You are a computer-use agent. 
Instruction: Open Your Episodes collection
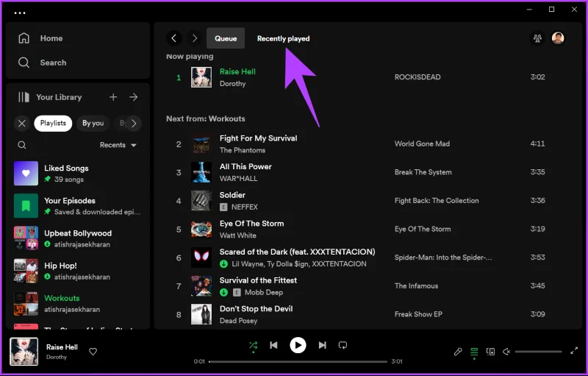[x=78, y=205]
